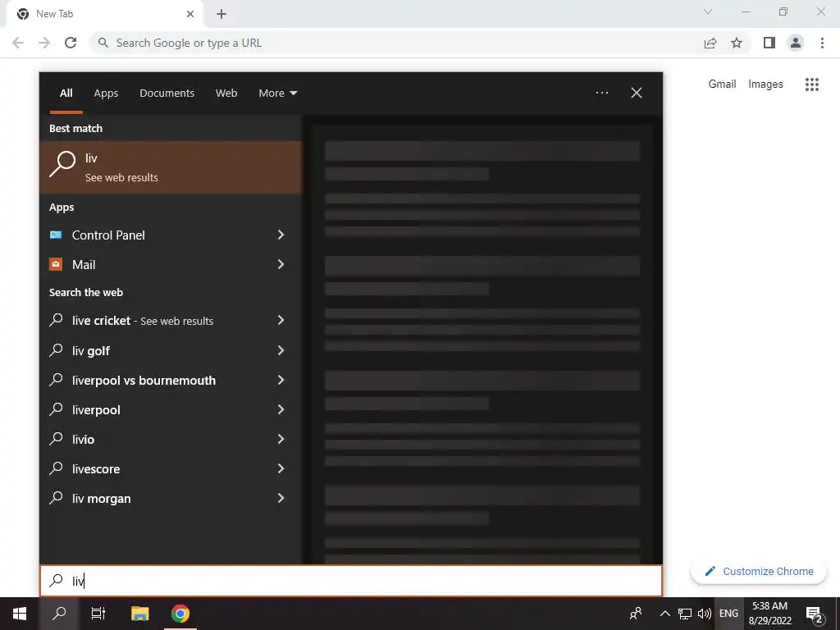Open Windows Start menu
The width and height of the screenshot is (840, 630).
[20, 614]
